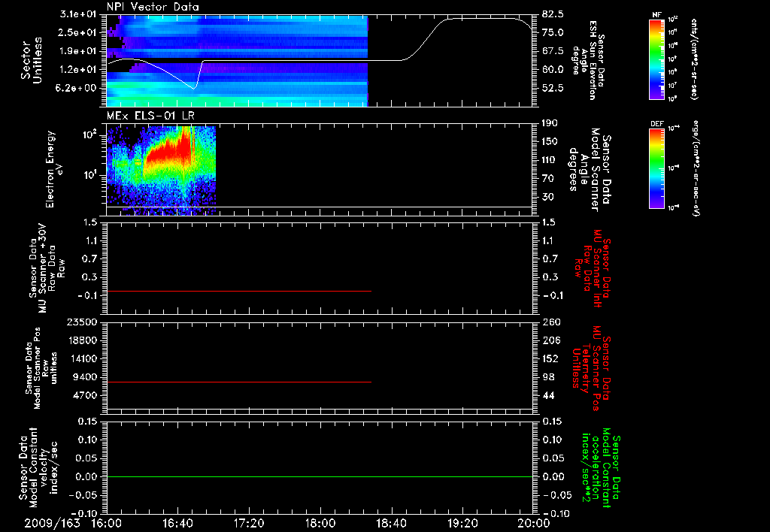This screenshot has height=532, width=770.
Task: Click the "16:40" time axis label
Action: click(x=178, y=523)
